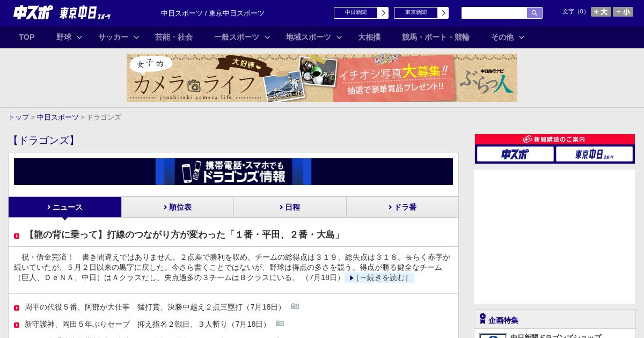Click red bullet beside 新守護神 headline
Image resolution: width=644 pixels, height=338 pixels.
pos(17,325)
